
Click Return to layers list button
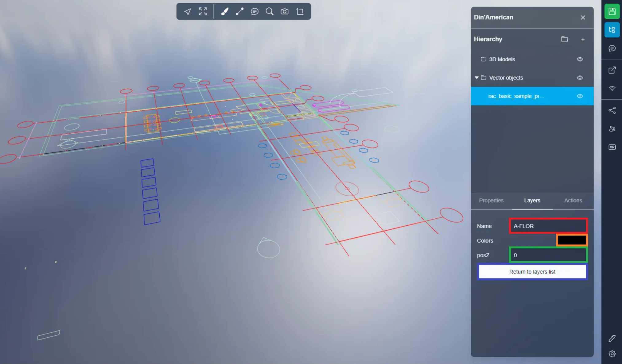[x=532, y=272]
